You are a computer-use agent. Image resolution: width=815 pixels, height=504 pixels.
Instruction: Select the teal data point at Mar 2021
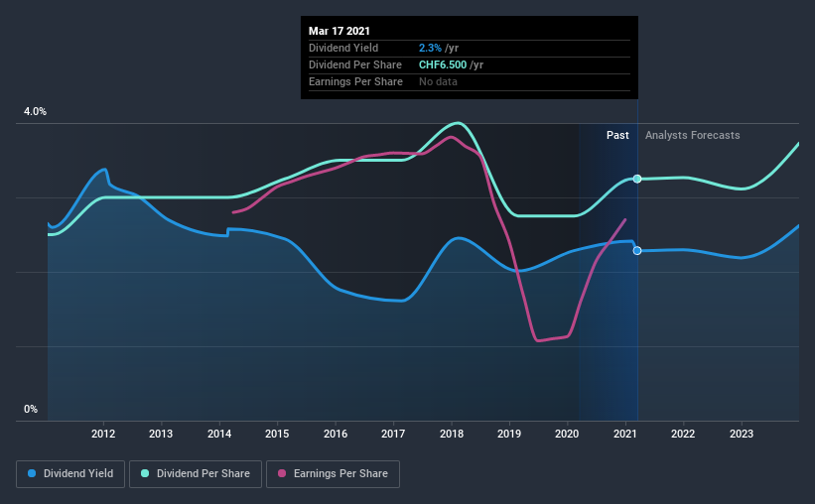tap(637, 179)
